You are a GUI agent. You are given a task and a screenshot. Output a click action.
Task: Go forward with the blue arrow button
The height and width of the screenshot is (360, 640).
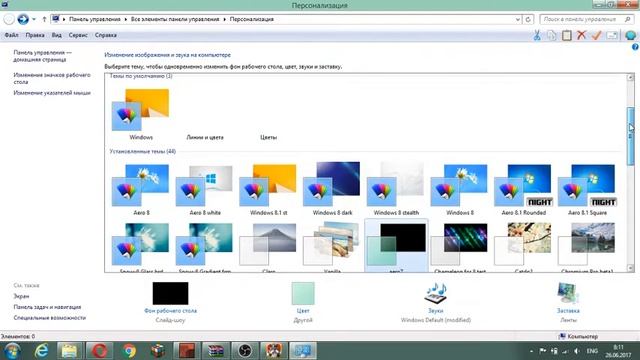click(x=23, y=19)
